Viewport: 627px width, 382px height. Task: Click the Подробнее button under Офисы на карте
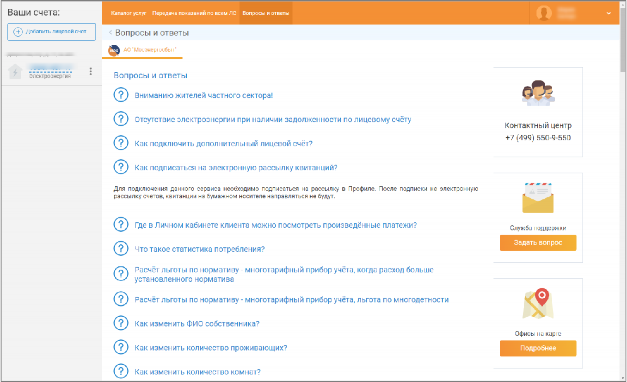point(538,348)
